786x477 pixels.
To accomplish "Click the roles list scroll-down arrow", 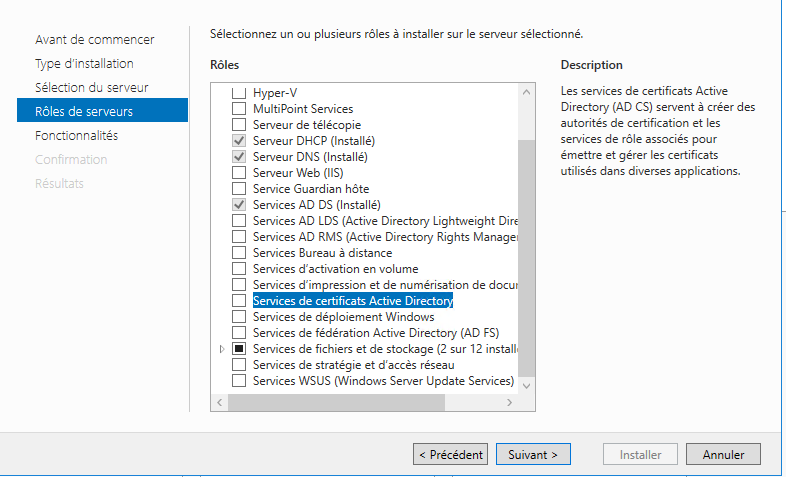I will 526,386.
